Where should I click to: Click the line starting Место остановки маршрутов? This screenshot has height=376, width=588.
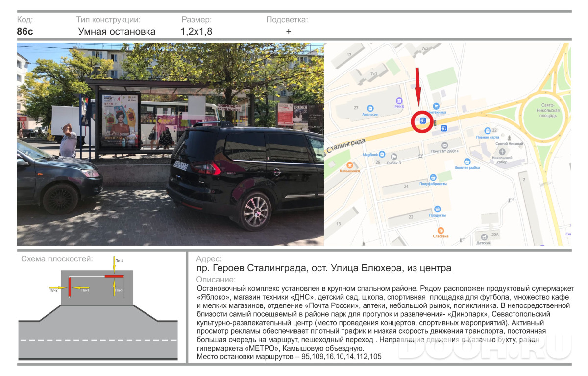[x=289, y=357]
